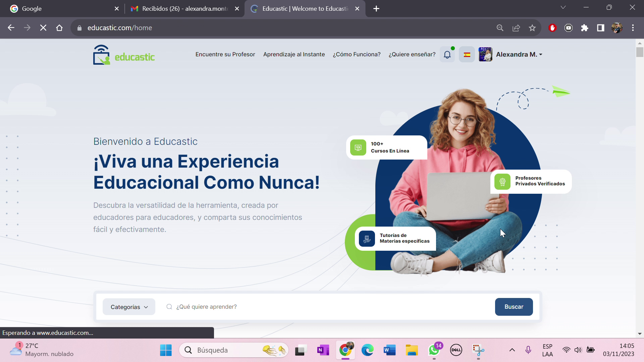The image size is (644, 362).
Task: Switch to the Recibidos Gmail tab
Action: point(181,9)
